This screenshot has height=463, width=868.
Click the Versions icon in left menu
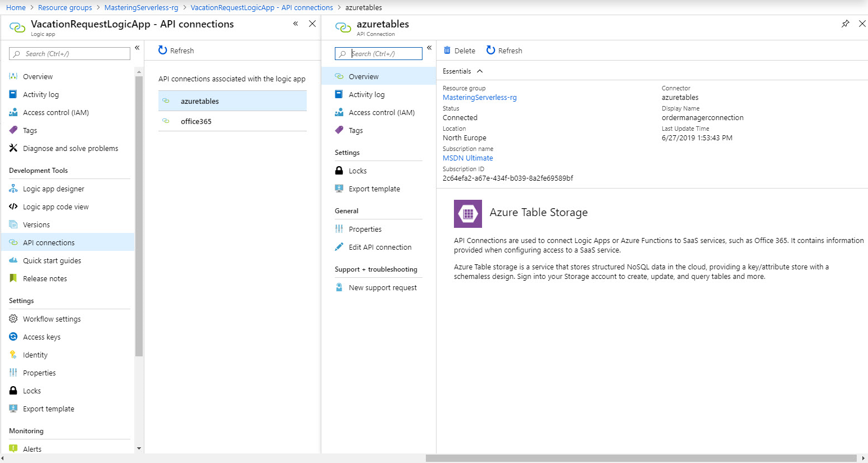coord(13,224)
